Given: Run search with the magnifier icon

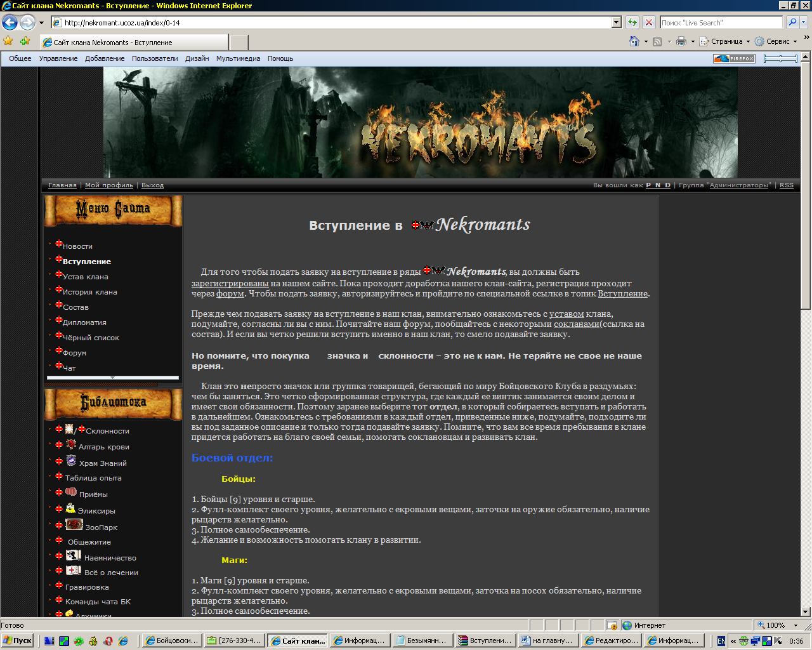Looking at the screenshot, I should [x=792, y=23].
